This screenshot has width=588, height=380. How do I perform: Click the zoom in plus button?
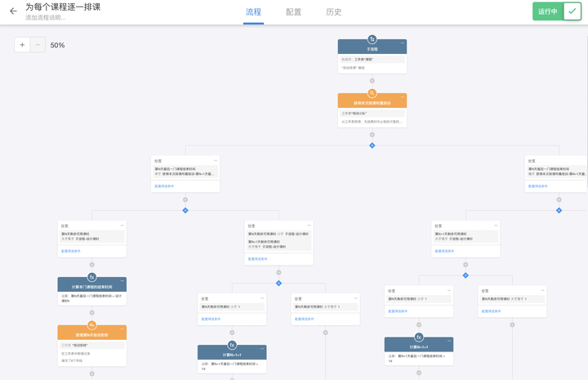coord(22,45)
